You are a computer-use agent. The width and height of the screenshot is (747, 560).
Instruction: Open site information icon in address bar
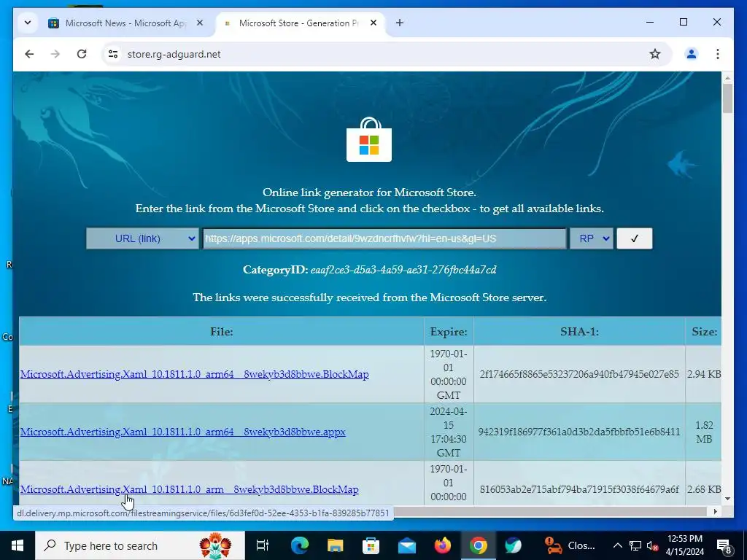click(113, 54)
